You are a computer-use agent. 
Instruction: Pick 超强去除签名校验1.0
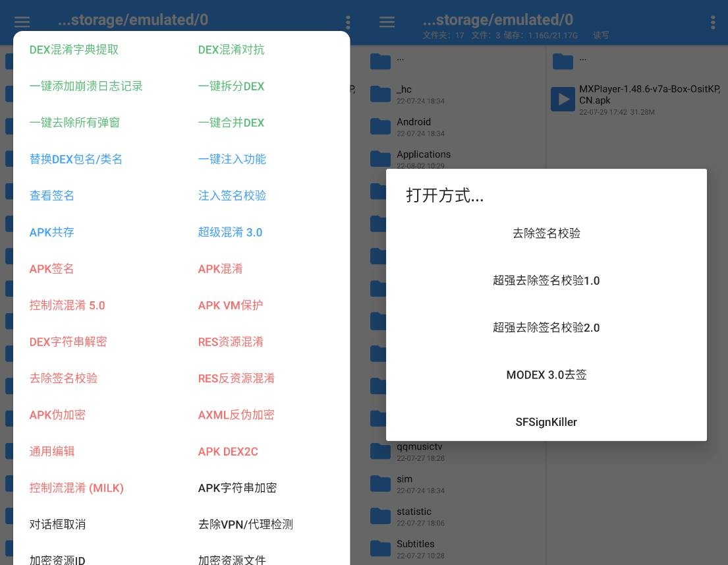pyautogui.click(x=546, y=281)
